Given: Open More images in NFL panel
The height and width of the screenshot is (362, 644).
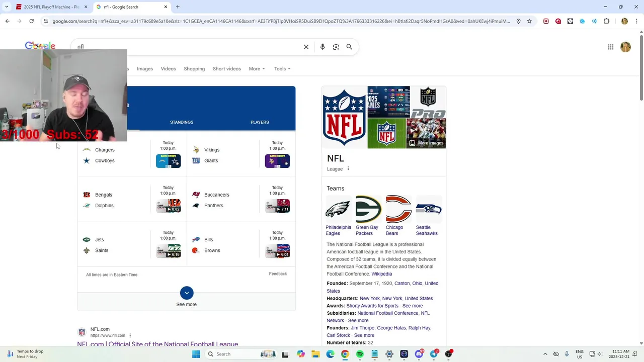Looking at the screenshot, I should 427,143.
